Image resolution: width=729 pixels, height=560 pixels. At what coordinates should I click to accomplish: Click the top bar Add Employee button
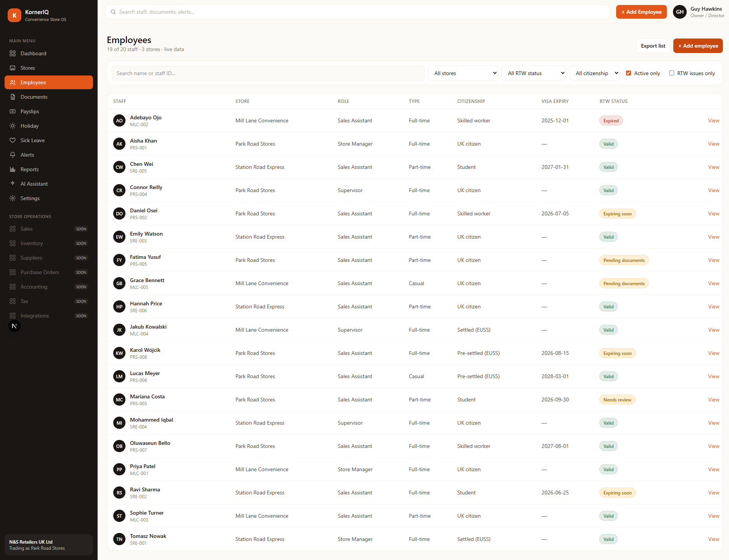point(641,12)
